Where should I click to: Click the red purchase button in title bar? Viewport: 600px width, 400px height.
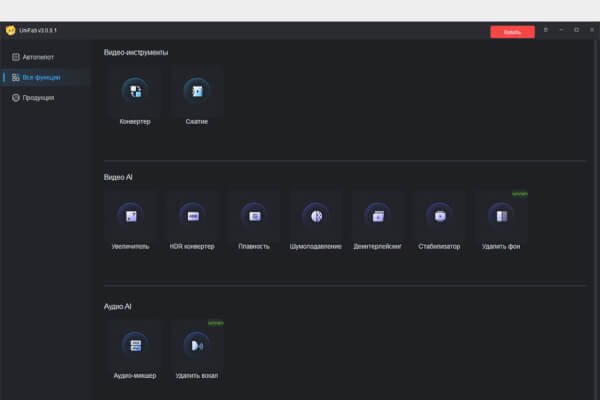click(512, 32)
